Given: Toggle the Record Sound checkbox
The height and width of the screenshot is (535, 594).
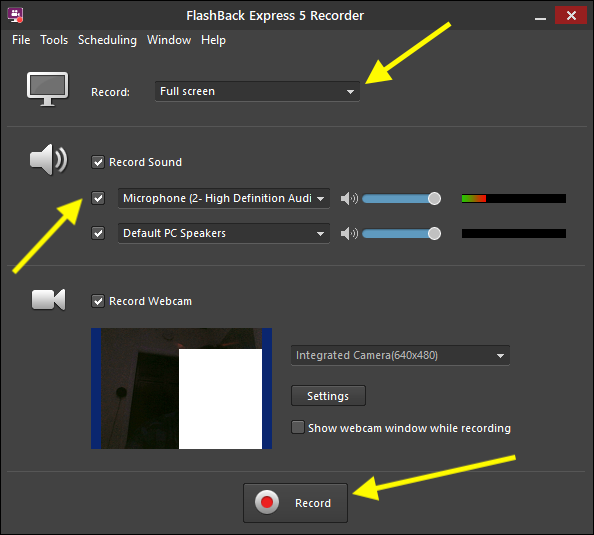Looking at the screenshot, I should click(x=98, y=163).
